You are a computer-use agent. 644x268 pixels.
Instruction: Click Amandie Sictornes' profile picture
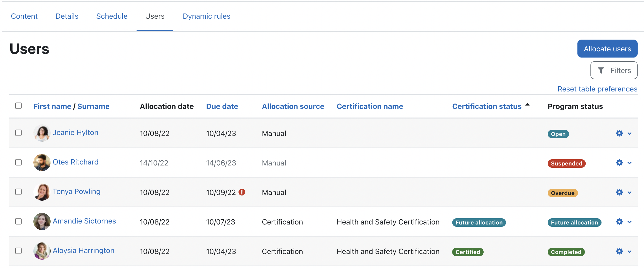coord(42,222)
